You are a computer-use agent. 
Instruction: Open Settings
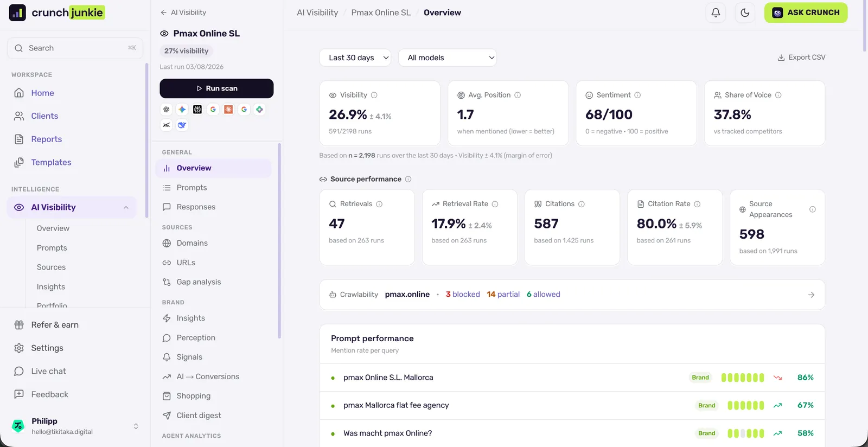pyautogui.click(x=47, y=348)
